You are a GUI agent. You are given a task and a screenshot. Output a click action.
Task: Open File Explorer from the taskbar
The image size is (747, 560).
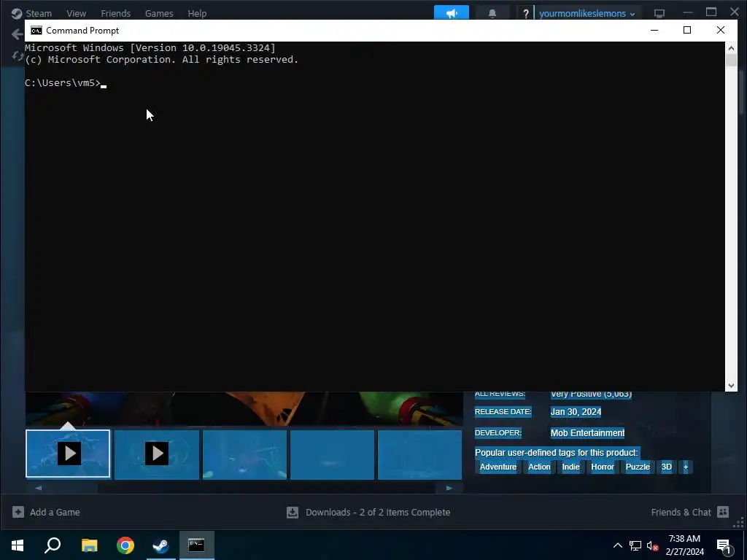click(x=89, y=545)
